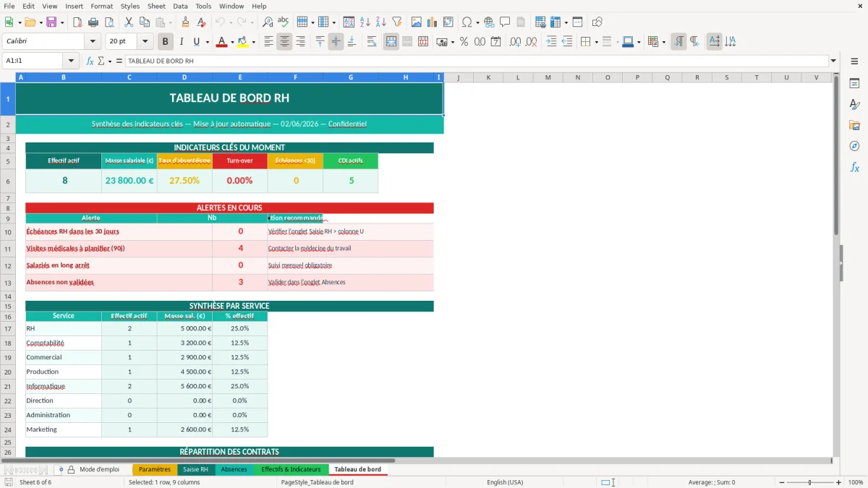Viewport: 868px width, 488px height.
Task: Select column K header
Action: point(488,77)
